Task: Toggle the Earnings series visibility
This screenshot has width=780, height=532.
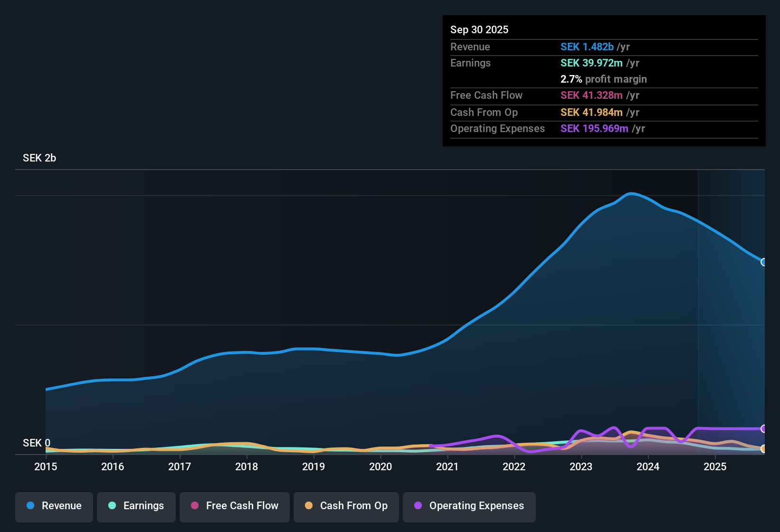Action: (x=136, y=506)
